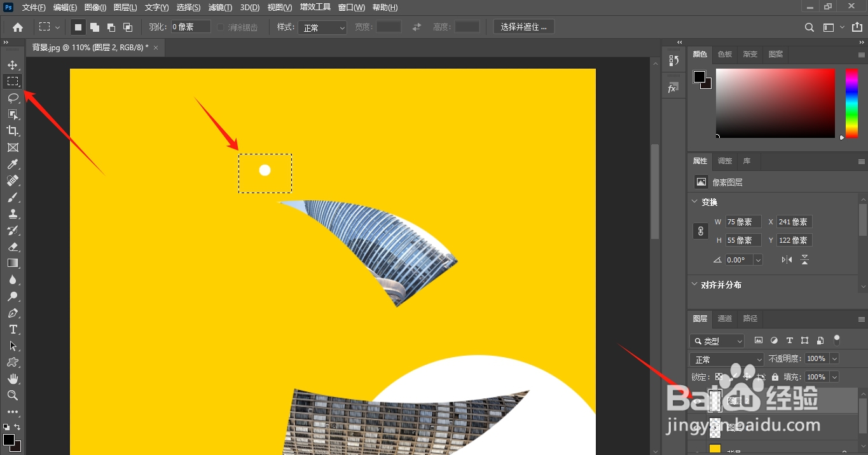
Task: Click the Home button in options bar
Action: (x=18, y=27)
